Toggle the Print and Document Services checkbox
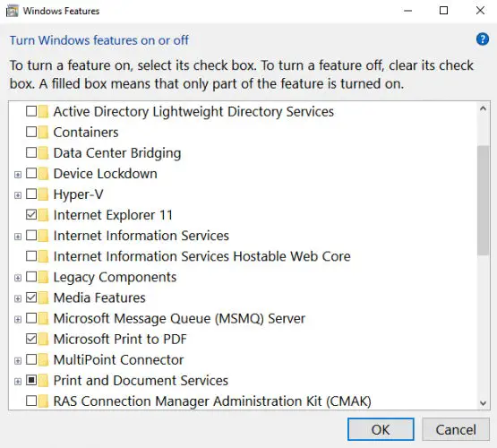Viewport: 497px width, 448px height. 31,380
